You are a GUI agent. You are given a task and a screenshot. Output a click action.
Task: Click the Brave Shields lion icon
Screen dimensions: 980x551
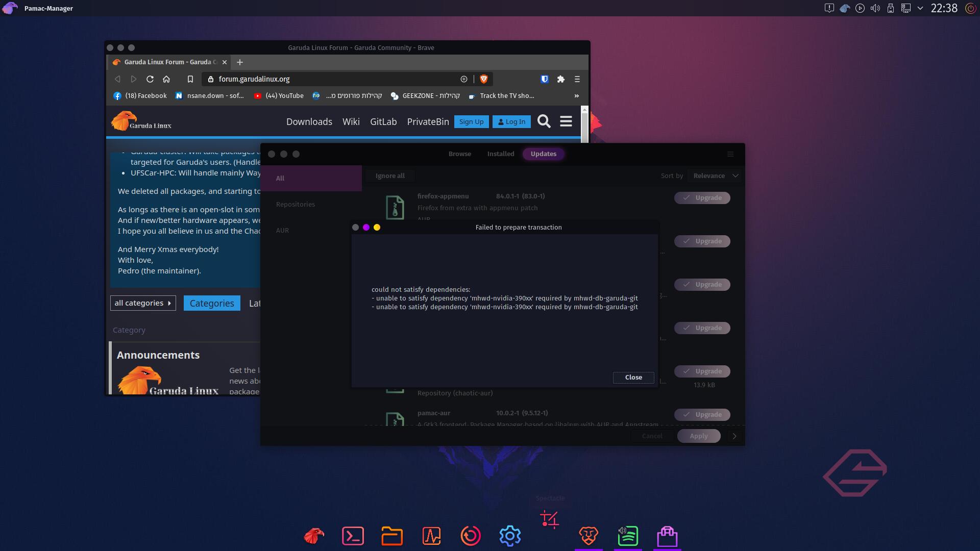click(x=483, y=79)
